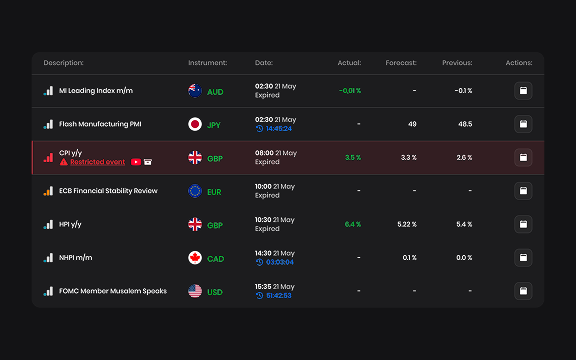Open the Restricted event link
576x360 pixels.
pyautogui.click(x=97, y=162)
